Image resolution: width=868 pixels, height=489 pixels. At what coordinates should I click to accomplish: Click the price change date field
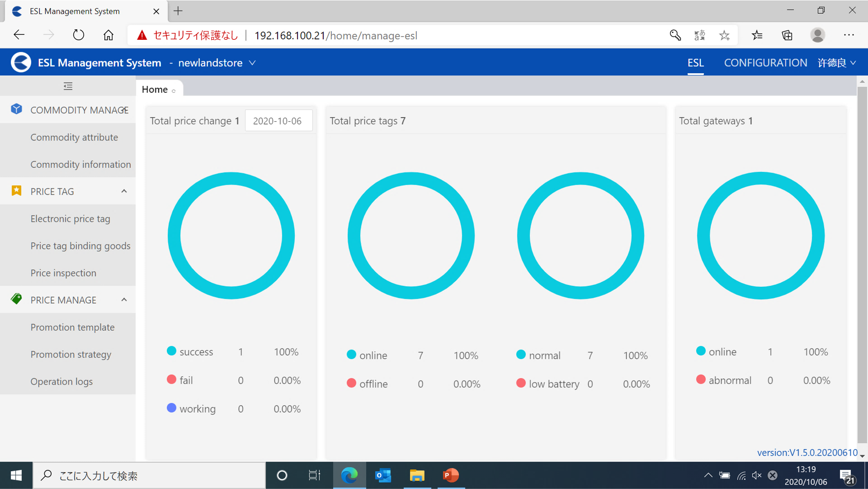278,121
